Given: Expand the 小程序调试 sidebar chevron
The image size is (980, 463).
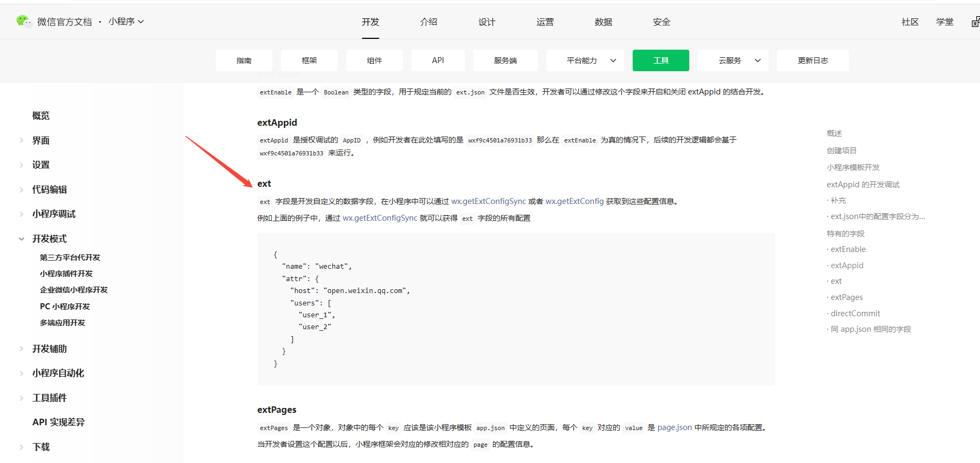Looking at the screenshot, I should (x=22, y=214).
